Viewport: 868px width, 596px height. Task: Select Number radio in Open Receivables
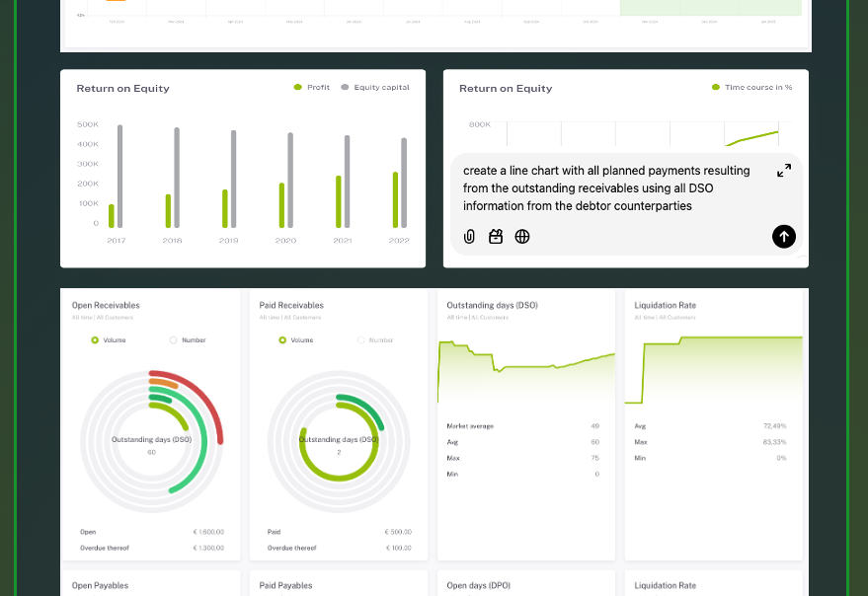click(x=174, y=339)
